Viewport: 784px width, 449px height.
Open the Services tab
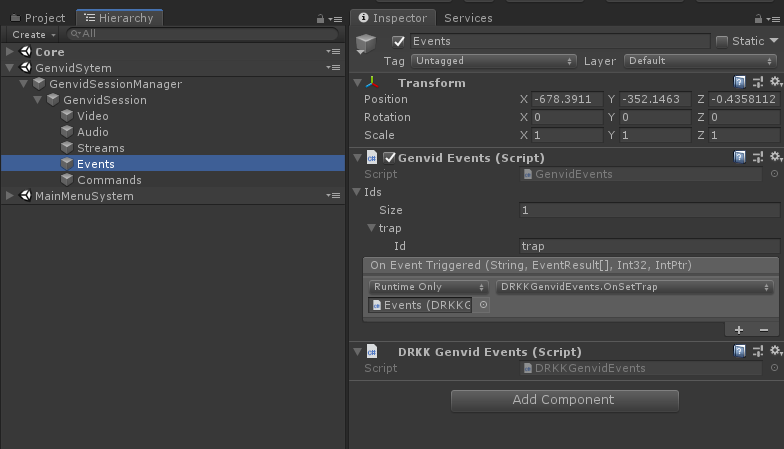pyautogui.click(x=468, y=18)
